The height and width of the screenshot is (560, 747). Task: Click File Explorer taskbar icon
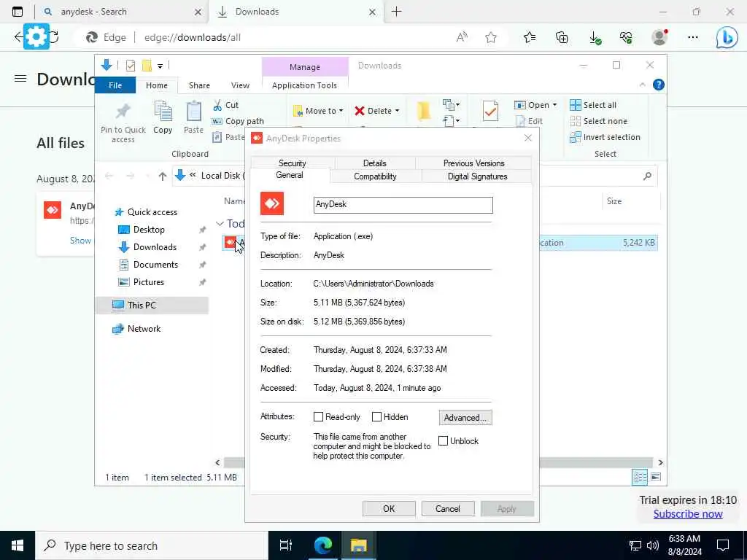tap(359, 545)
